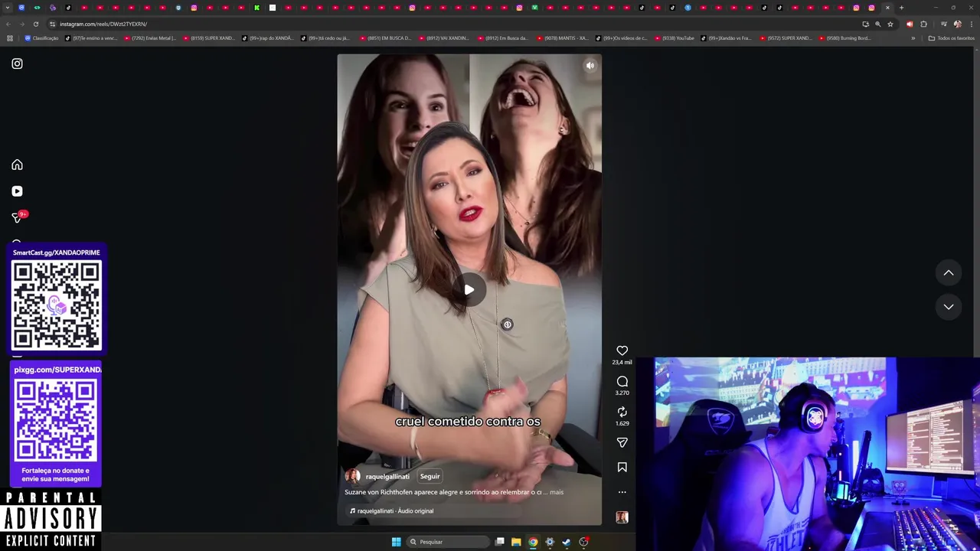Open raquelgallinati profile username link
Image resolution: width=980 pixels, height=551 pixels.
pyautogui.click(x=387, y=476)
